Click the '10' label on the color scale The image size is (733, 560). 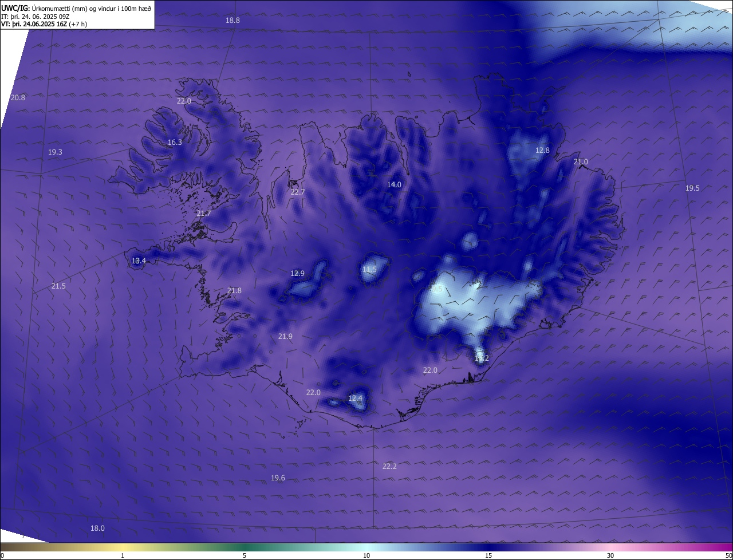pos(366,555)
